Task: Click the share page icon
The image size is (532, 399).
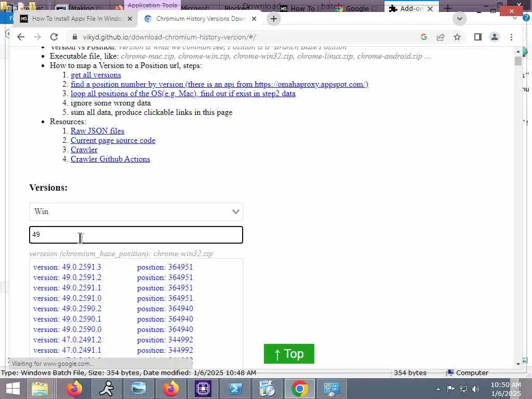Action: click(x=441, y=37)
